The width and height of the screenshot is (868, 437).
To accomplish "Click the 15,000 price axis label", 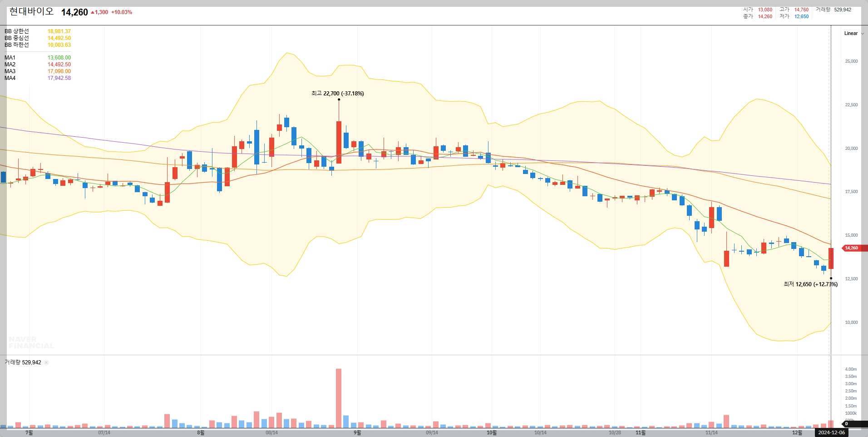I will [x=851, y=235].
